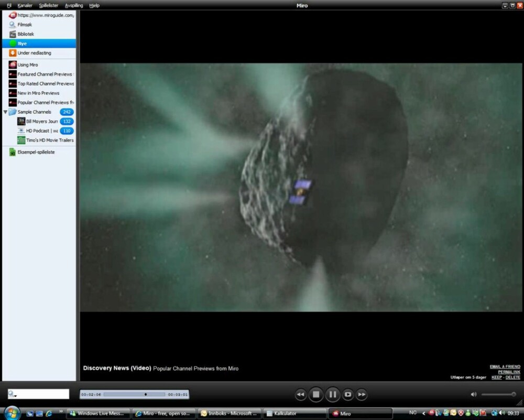The width and height of the screenshot is (524, 420).
Task: Select Timo's HD Movie Trailers channel
Action: point(46,140)
